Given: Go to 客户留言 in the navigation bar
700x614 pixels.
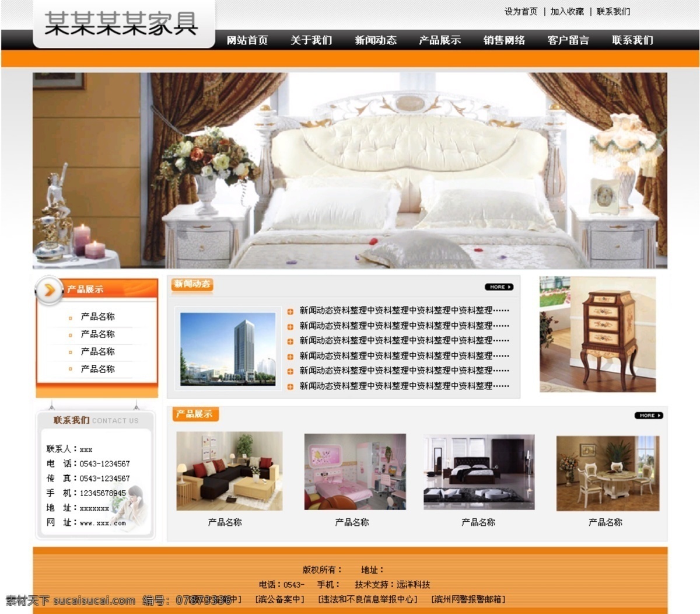Looking at the screenshot, I should click(x=568, y=40).
